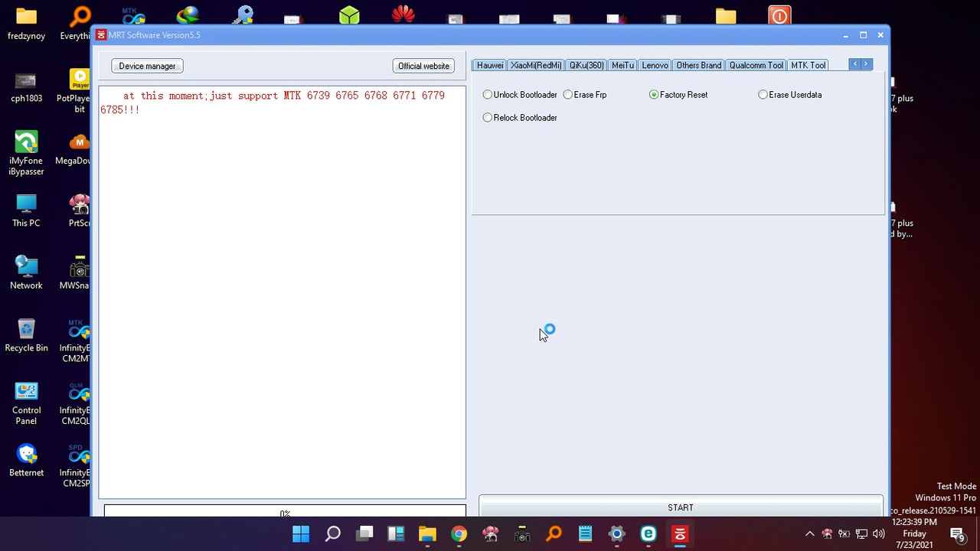Screen dimensions: 980x551
Task: Open Task View on the taskbar
Action: 364,533
